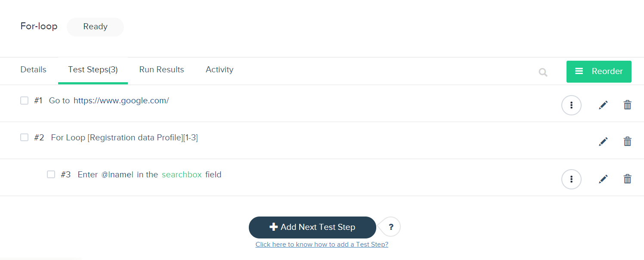
Task: Open the question mark help bubble
Action: (391, 227)
